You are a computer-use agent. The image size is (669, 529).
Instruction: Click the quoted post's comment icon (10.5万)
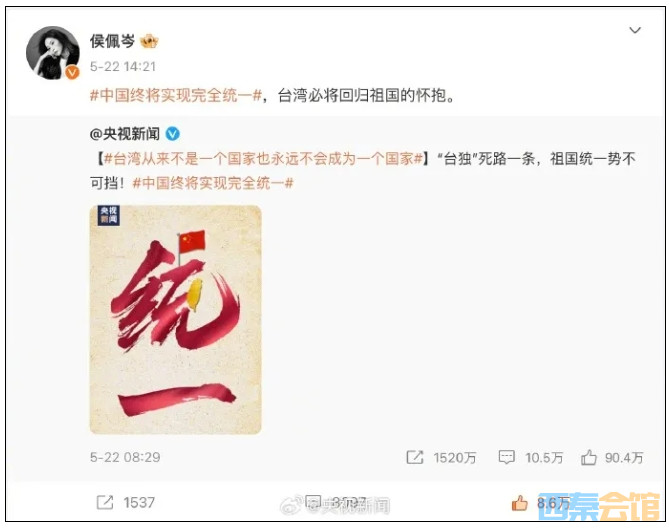(x=506, y=457)
